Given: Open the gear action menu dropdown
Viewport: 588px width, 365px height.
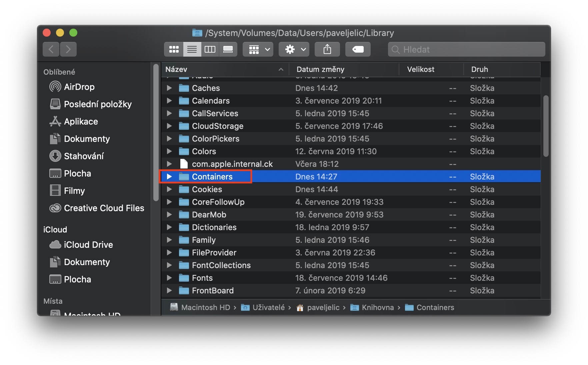Looking at the screenshot, I should tap(294, 50).
